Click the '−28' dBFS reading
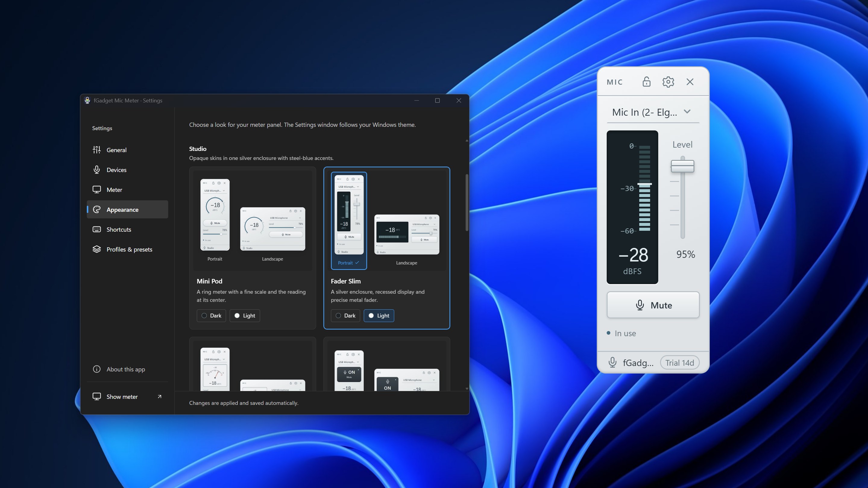This screenshot has width=868, height=488. tap(633, 255)
